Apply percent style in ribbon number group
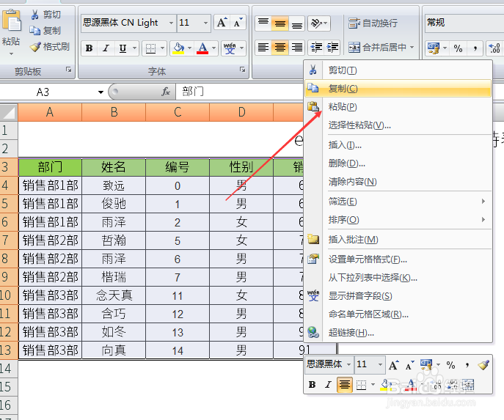Viewport: 504px width, 420px height. [x=458, y=48]
